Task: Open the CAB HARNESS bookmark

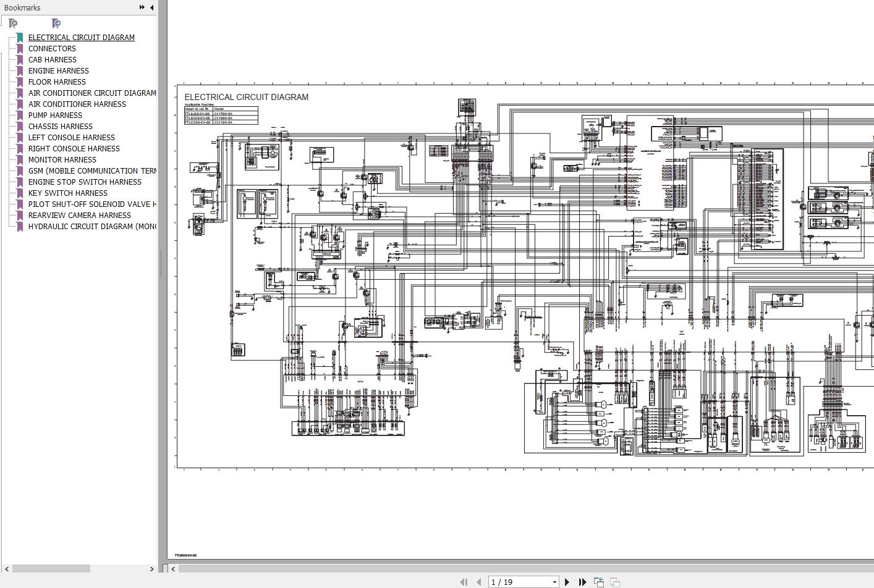Action: 53,60
